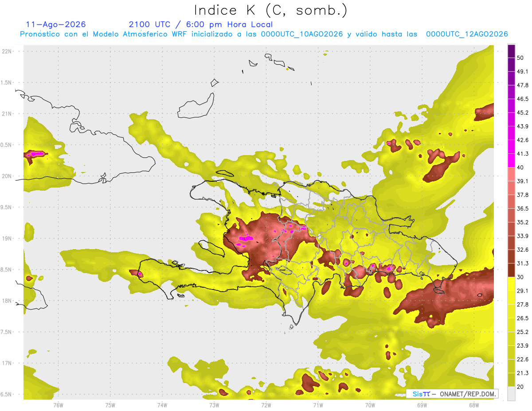Click legend value '39.1'
The height and width of the screenshot is (411, 532).
[x=523, y=181]
